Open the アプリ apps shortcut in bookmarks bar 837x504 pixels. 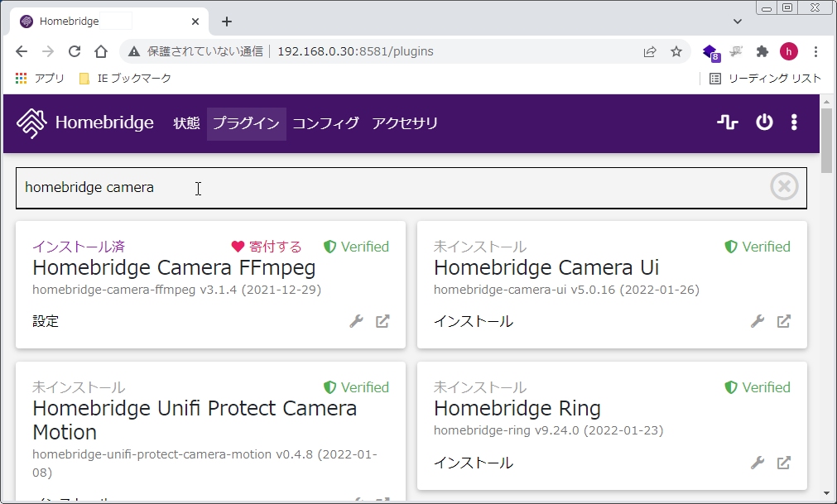[x=40, y=79]
